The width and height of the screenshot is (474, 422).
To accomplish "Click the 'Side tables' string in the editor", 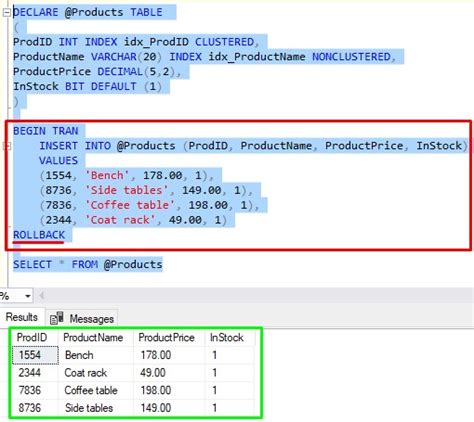I will coord(126,190).
